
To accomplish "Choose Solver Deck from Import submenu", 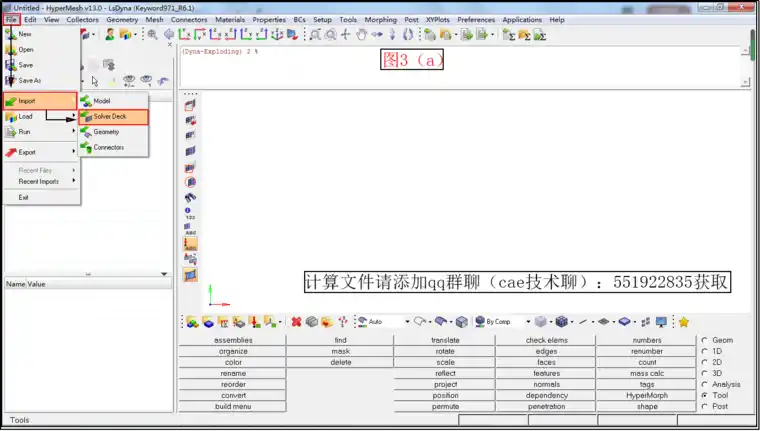I will point(113,117).
